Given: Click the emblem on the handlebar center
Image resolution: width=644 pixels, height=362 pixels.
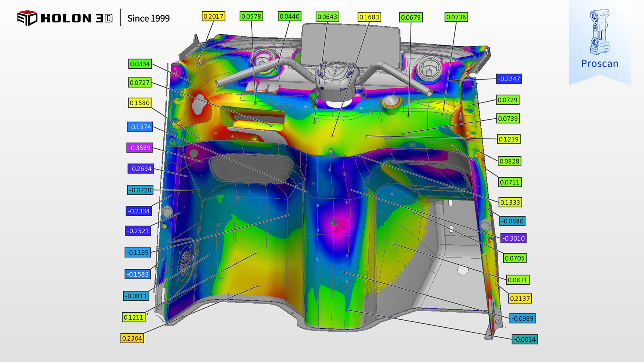Looking at the screenshot, I should [335, 71].
